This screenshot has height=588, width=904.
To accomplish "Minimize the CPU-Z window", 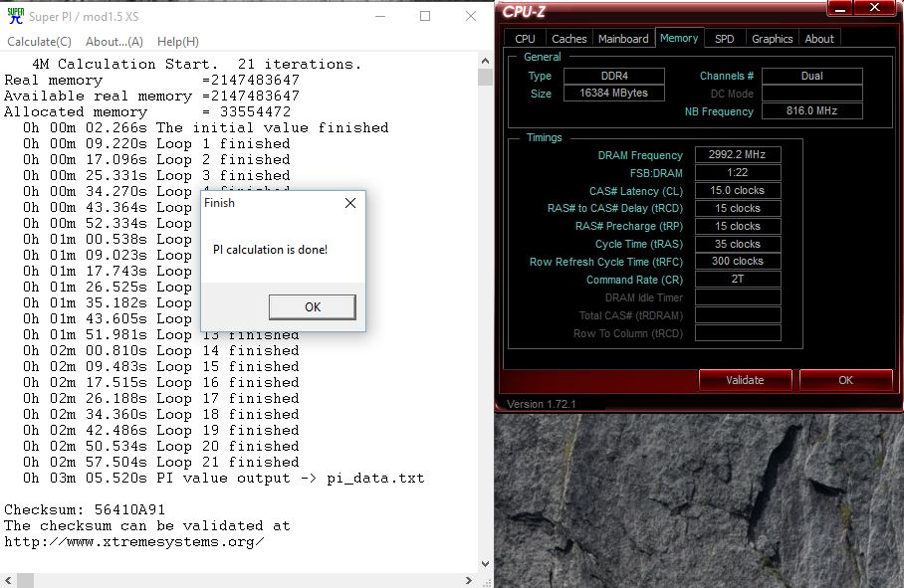I will [840, 8].
